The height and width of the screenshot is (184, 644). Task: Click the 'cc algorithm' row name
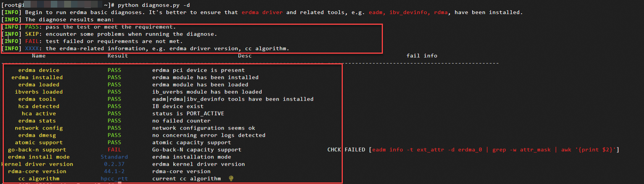39,179
